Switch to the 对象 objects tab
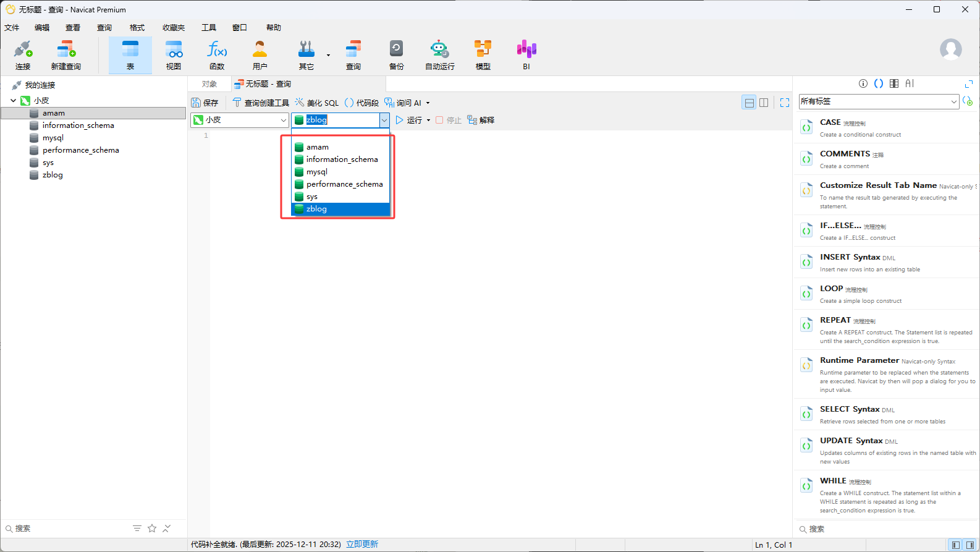Screen dimensions: 980x552 [x=209, y=84]
